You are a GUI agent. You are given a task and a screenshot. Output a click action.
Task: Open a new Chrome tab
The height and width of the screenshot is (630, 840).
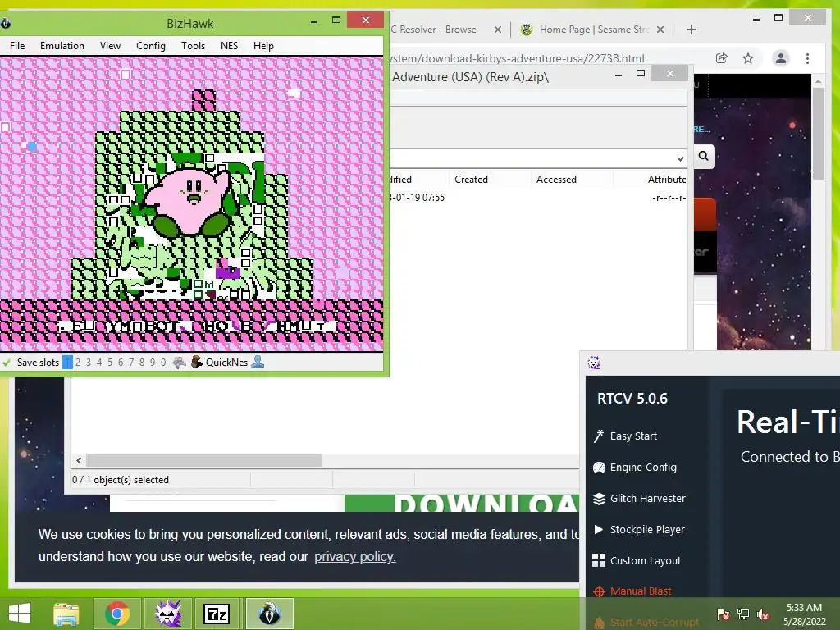coord(692,30)
